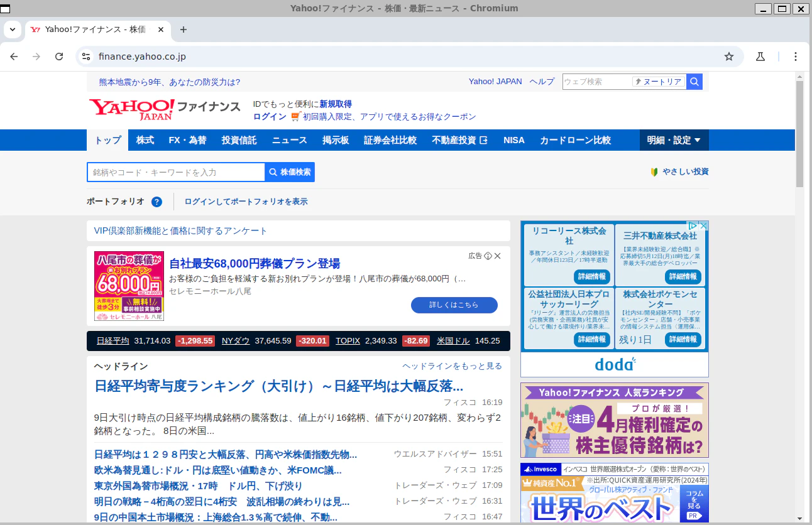Viewport: 812px width, 525px height.
Task: Open the FX・為替 menu item
Action: tap(187, 140)
